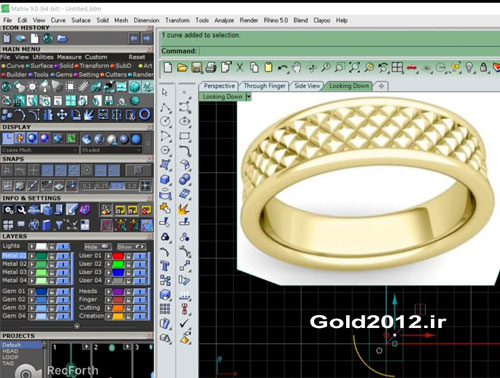Click the Cut scissors icon
The image size is (500, 378).
[240, 68]
